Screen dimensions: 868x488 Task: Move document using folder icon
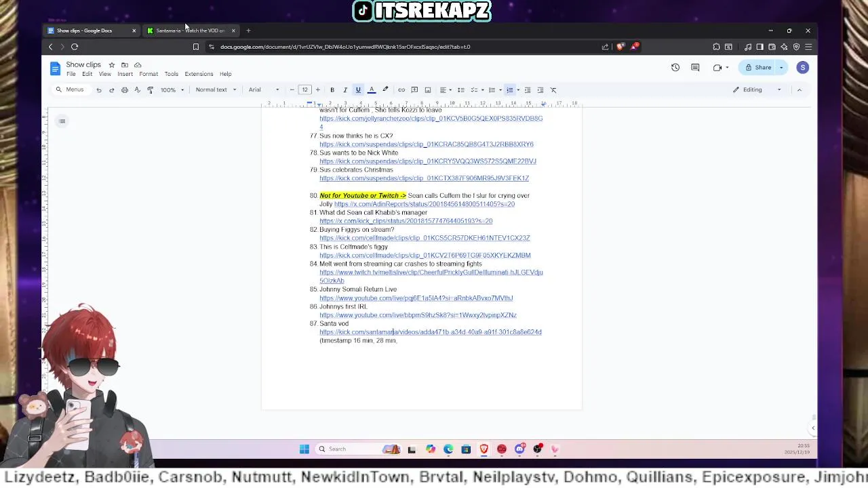125,65
